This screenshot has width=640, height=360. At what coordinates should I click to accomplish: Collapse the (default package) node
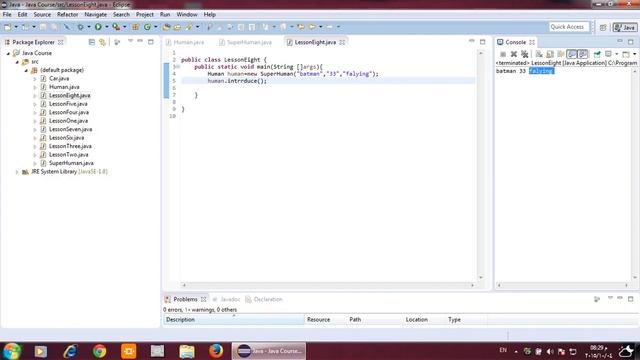(26, 71)
